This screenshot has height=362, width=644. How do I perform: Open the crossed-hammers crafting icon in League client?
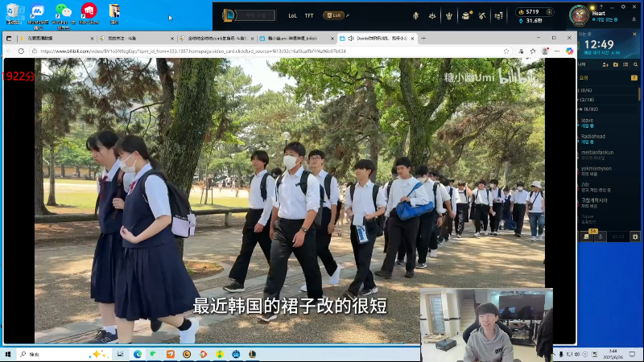482,15
